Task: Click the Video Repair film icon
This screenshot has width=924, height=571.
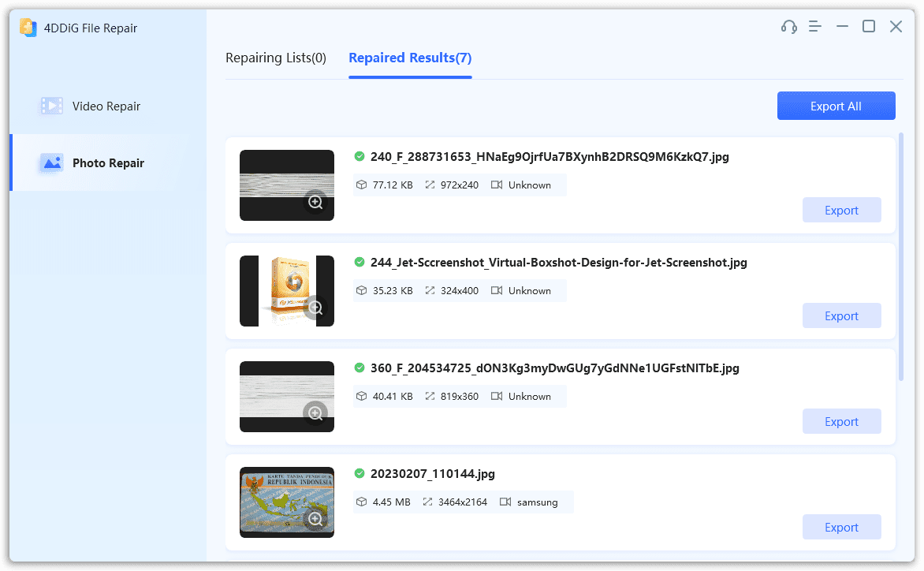Action: tap(52, 106)
